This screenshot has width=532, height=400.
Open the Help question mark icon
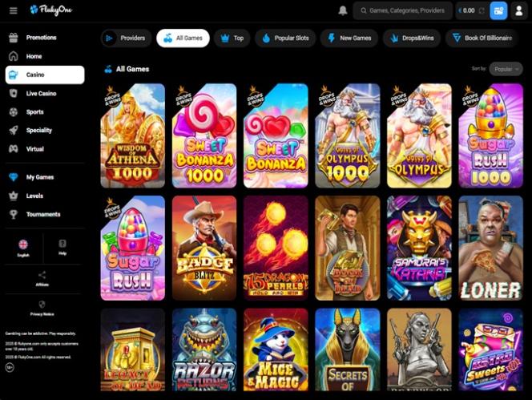pyautogui.click(x=62, y=244)
